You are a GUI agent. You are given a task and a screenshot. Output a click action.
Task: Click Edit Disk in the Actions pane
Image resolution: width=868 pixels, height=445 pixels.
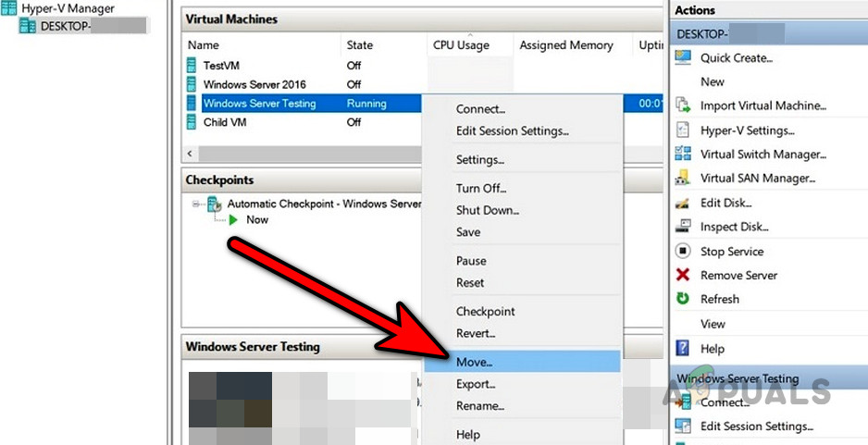[725, 204]
